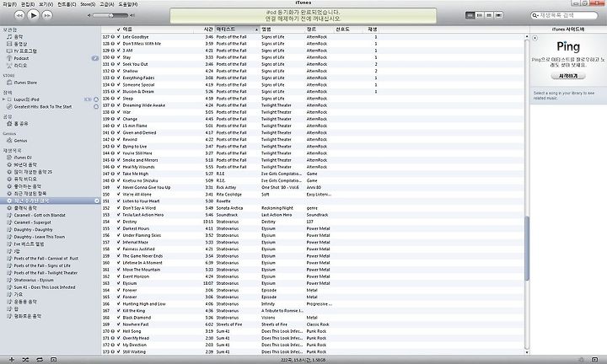Uncheck the Nowhere Fast track checkbox

[119, 324]
